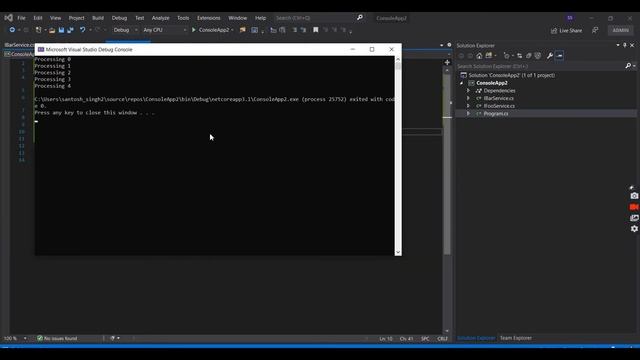The height and width of the screenshot is (360, 640).
Task: Select the ConsoleApp2 project
Action: 492,83
